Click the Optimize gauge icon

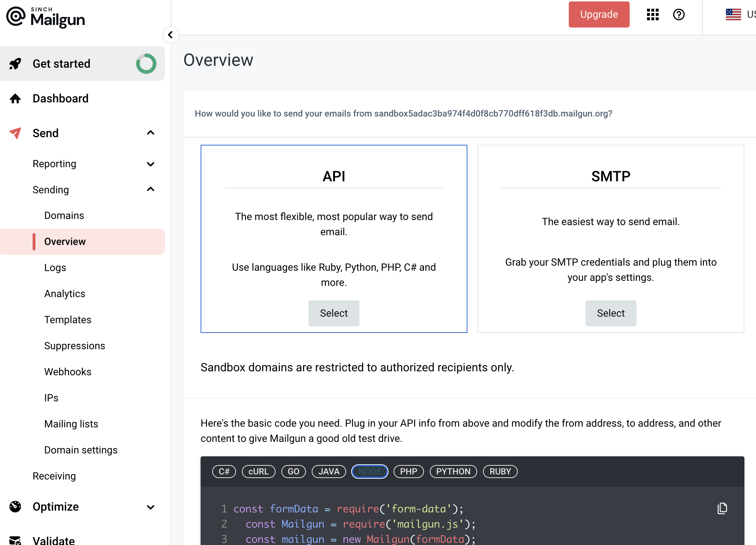pyautogui.click(x=15, y=507)
